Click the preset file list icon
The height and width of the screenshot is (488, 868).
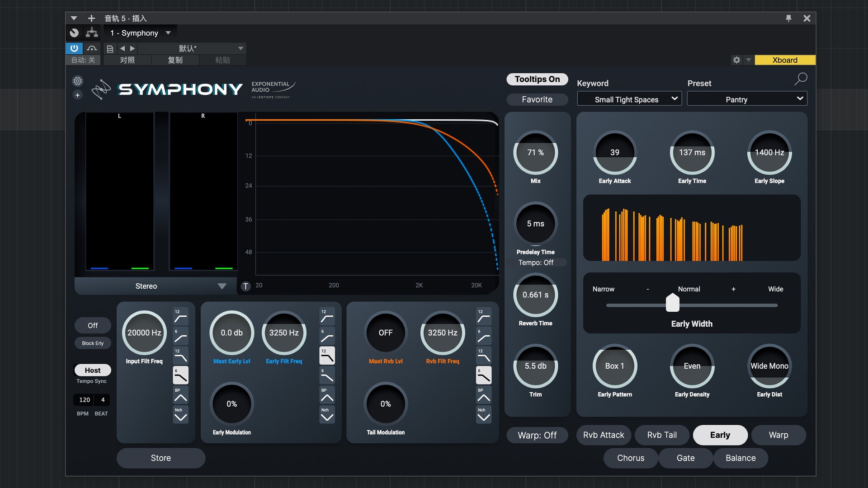tap(109, 48)
